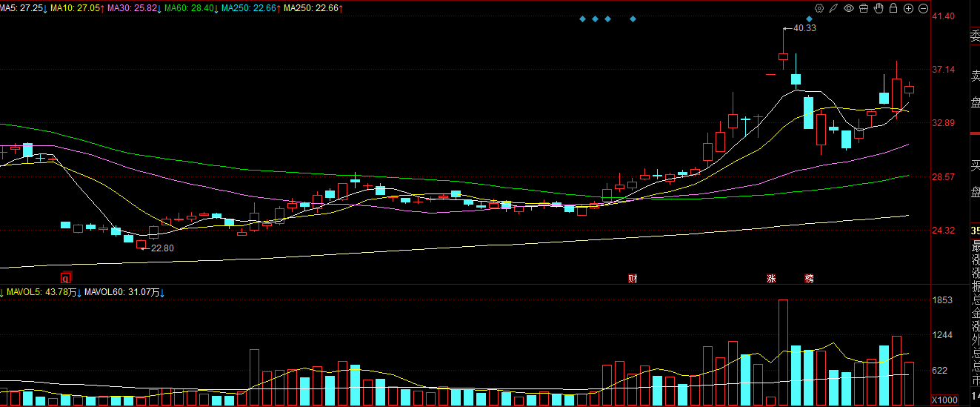This screenshot has width=980, height=407.
Task: Open the toolbox briefcase icon
Action: [864, 8]
